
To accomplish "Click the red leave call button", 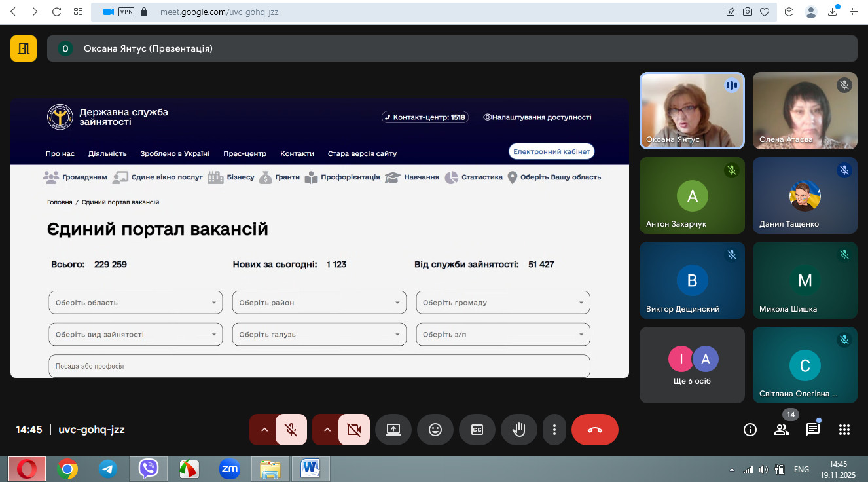I will pos(594,430).
